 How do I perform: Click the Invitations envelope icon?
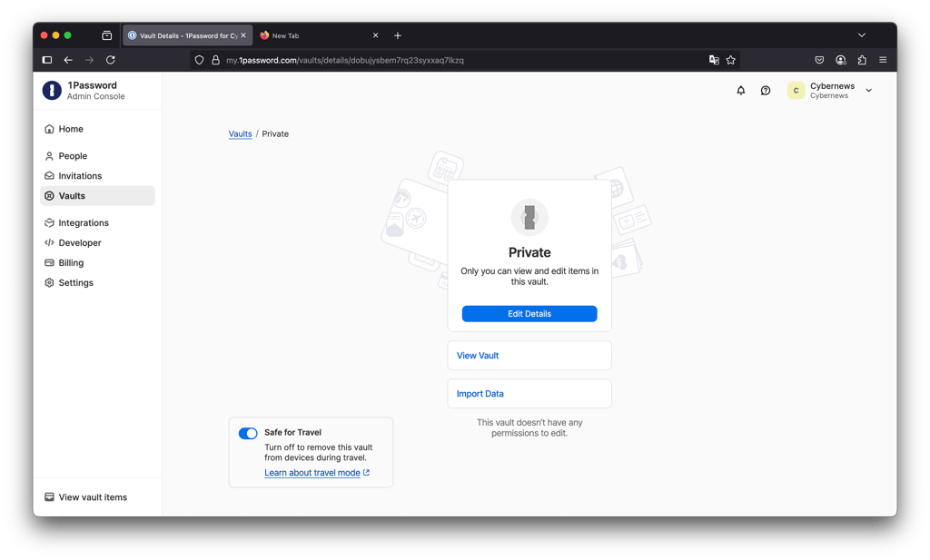pos(49,176)
